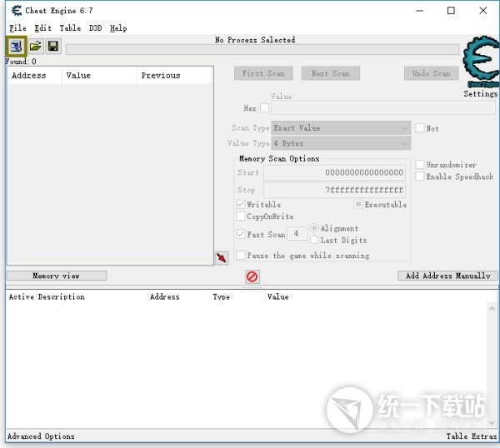Open Table Extras
The width and height of the screenshot is (500, 448).
point(472,436)
